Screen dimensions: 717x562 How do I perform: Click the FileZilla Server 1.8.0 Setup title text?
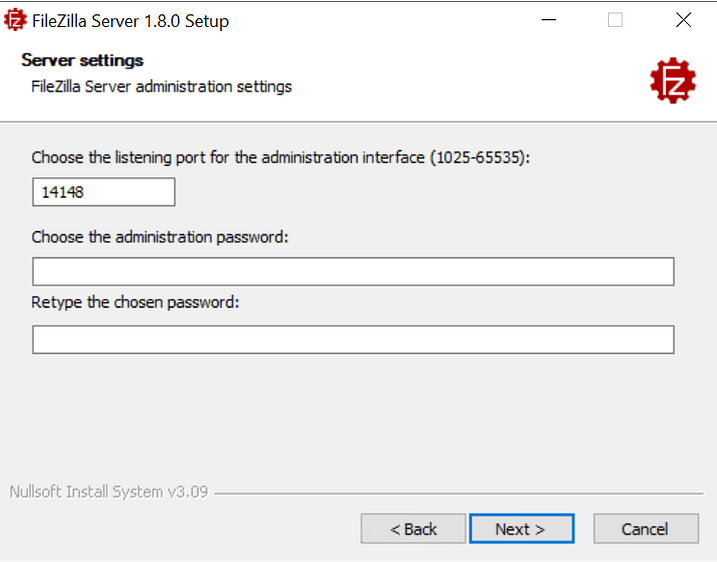click(130, 21)
